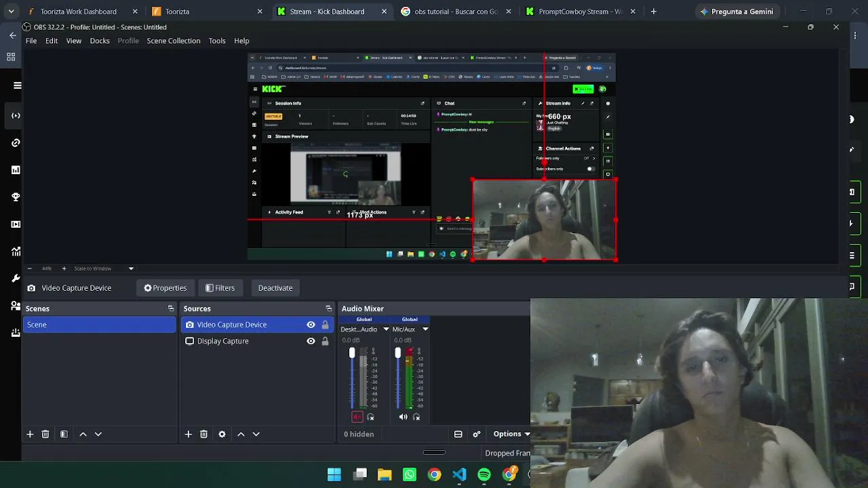Zoom in the OBS preview with plus
This screenshot has height=488, width=868.
(x=64, y=268)
